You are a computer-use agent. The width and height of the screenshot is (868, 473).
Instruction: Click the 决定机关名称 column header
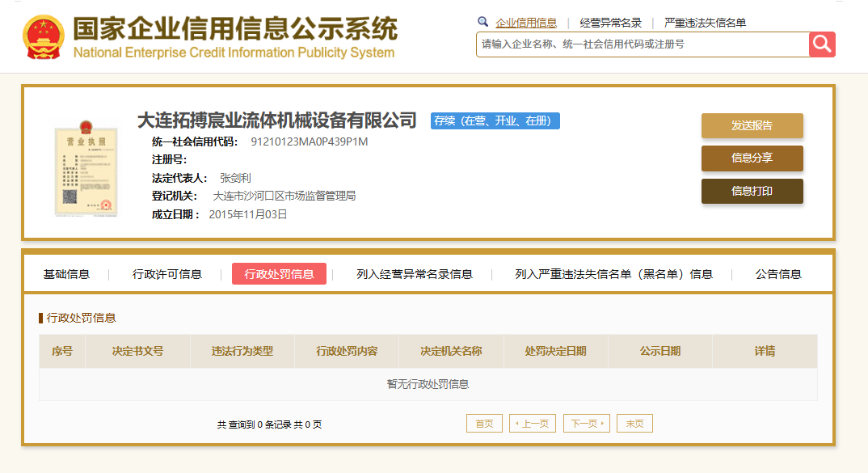pos(452,351)
